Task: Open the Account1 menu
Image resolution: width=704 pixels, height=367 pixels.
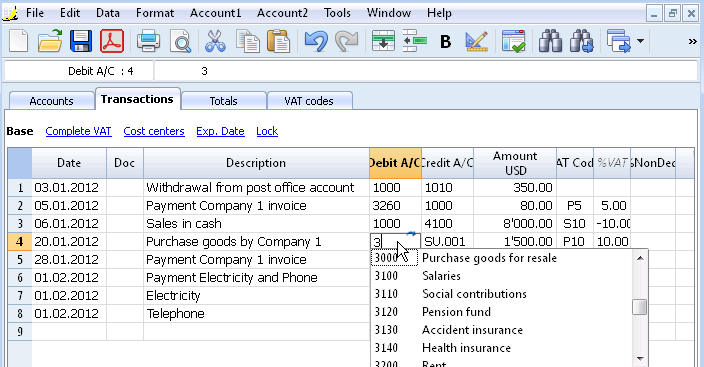Action: point(216,13)
